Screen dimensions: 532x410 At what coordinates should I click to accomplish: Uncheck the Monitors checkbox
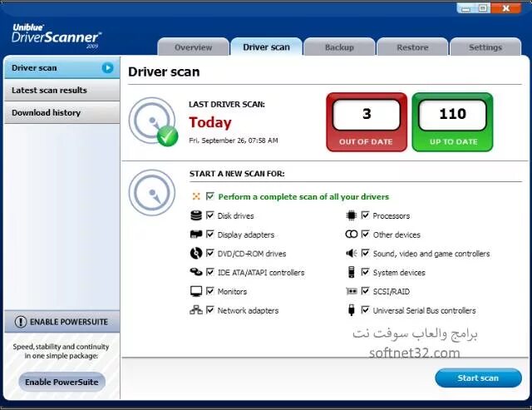pyautogui.click(x=210, y=291)
